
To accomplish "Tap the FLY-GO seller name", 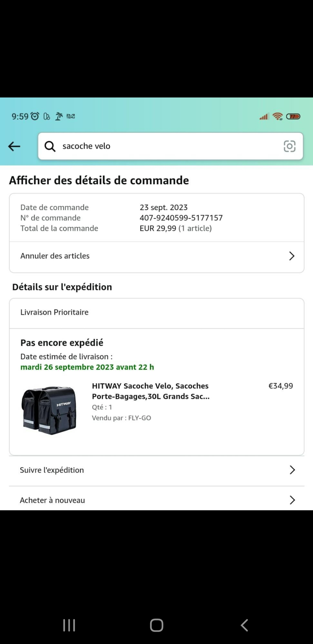I will pos(140,418).
